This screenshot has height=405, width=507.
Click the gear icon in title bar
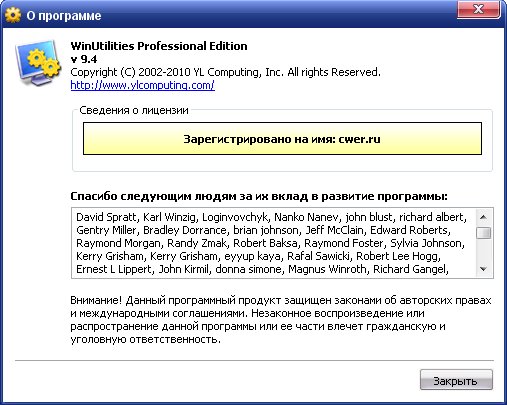tap(13, 15)
